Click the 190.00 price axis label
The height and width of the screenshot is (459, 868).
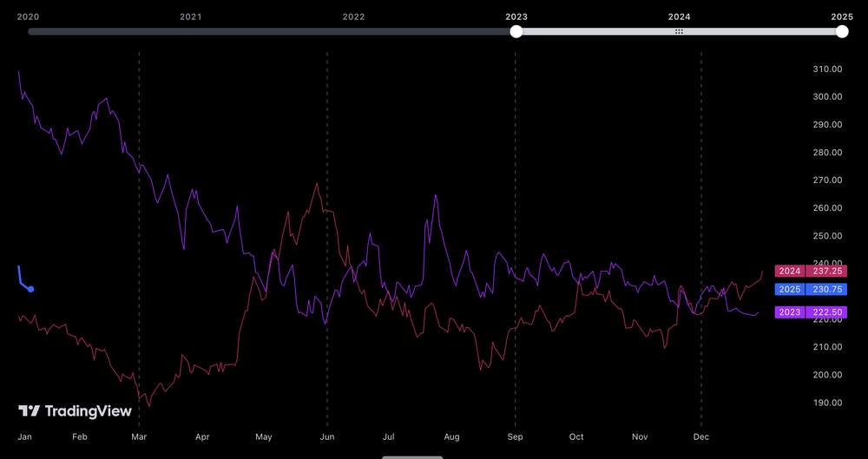(826, 403)
